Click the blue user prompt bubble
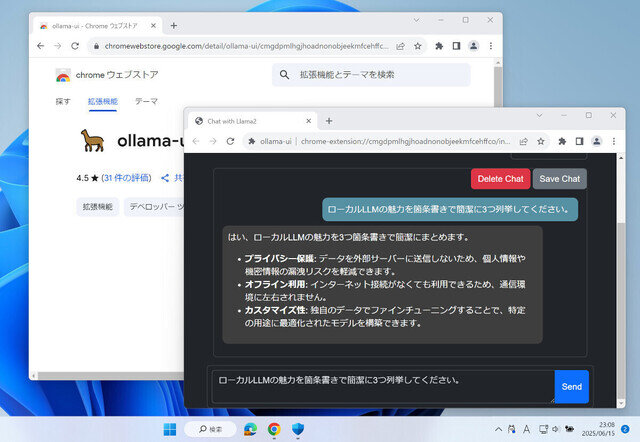The width and height of the screenshot is (640, 442). pyautogui.click(x=450, y=209)
